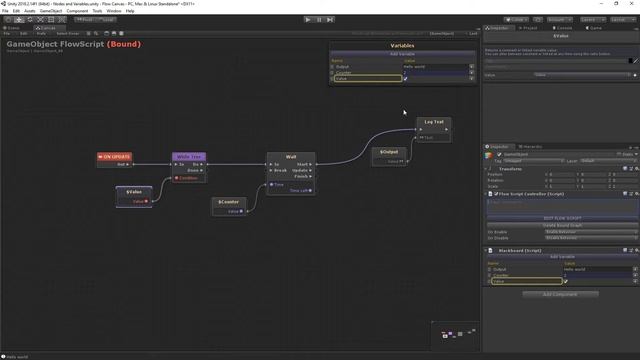Open the Assets menu
640x360 pixels.
point(29,11)
